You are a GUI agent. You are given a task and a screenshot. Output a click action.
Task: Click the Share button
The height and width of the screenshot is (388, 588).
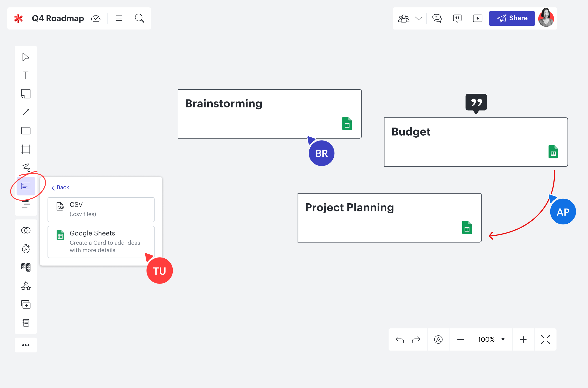click(x=512, y=18)
